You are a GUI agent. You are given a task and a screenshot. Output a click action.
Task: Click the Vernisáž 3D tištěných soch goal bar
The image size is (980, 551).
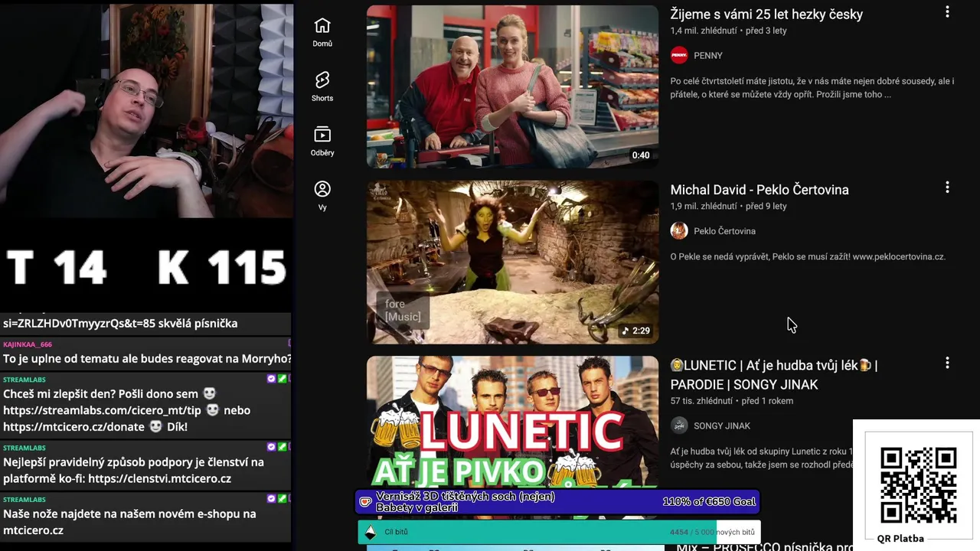558,502
